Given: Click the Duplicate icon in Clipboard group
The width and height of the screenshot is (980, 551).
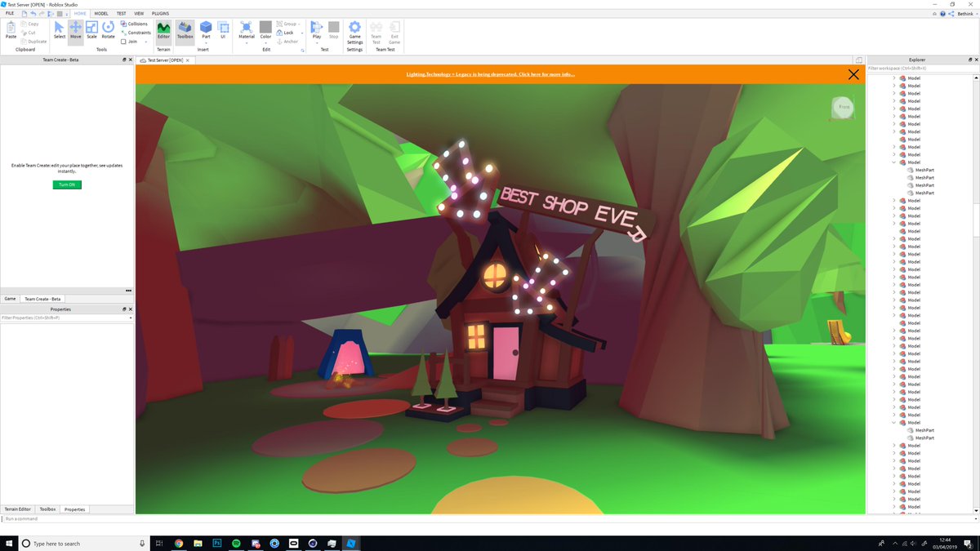Looking at the screenshot, I should (x=24, y=41).
